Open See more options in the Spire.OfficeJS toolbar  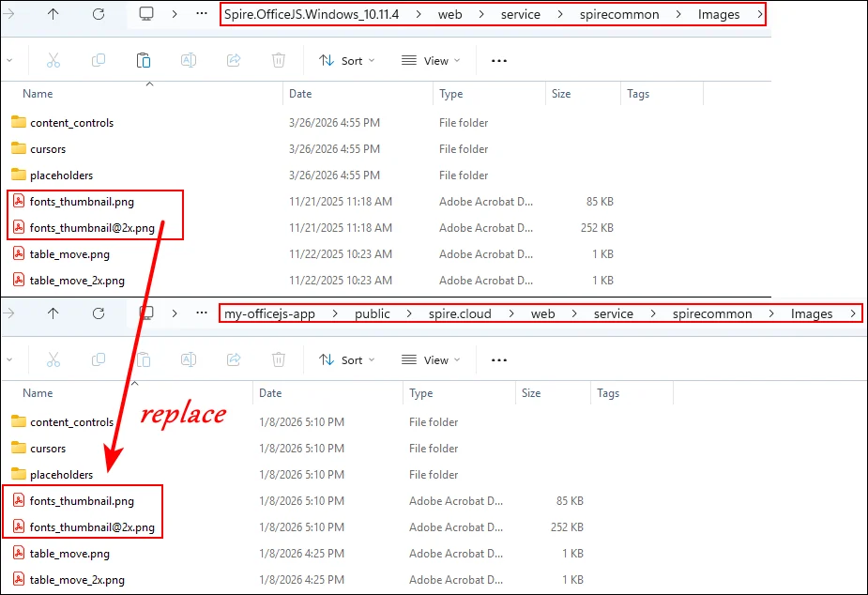click(499, 61)
